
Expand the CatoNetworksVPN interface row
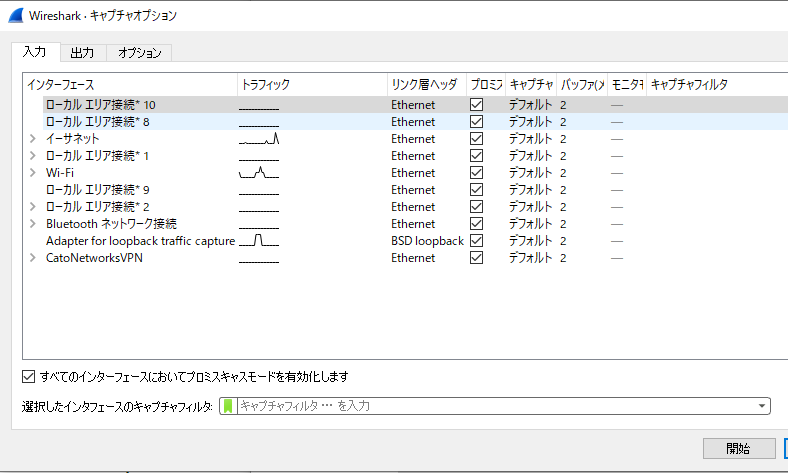(x=33, y=258)
